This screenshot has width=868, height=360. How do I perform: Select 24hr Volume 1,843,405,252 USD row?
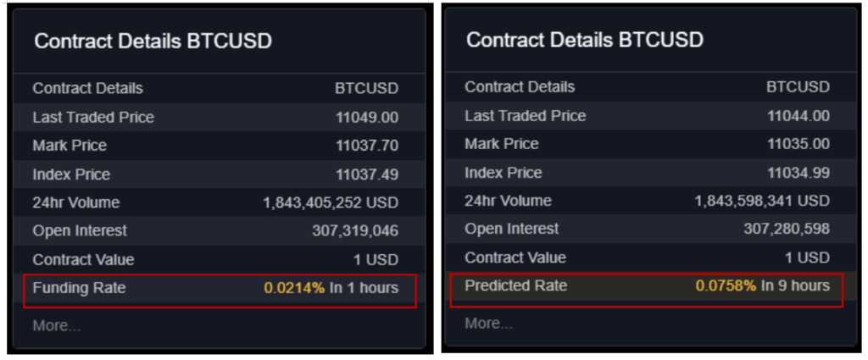[x=220, y=203]
